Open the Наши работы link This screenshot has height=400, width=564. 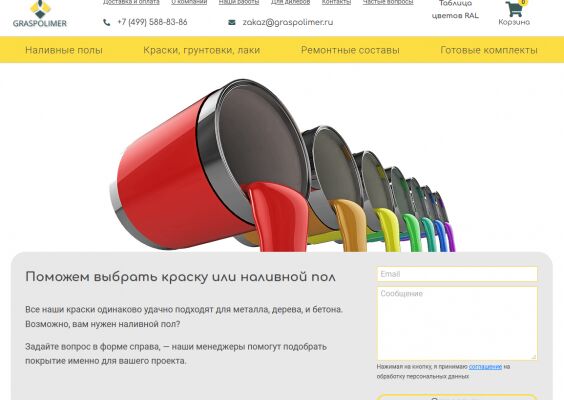coord(239,2)
